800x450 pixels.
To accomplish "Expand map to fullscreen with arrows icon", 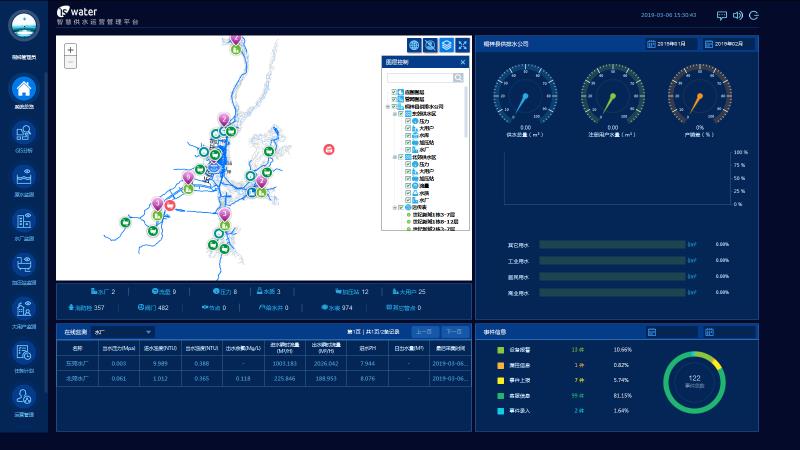I will point(463,45).
